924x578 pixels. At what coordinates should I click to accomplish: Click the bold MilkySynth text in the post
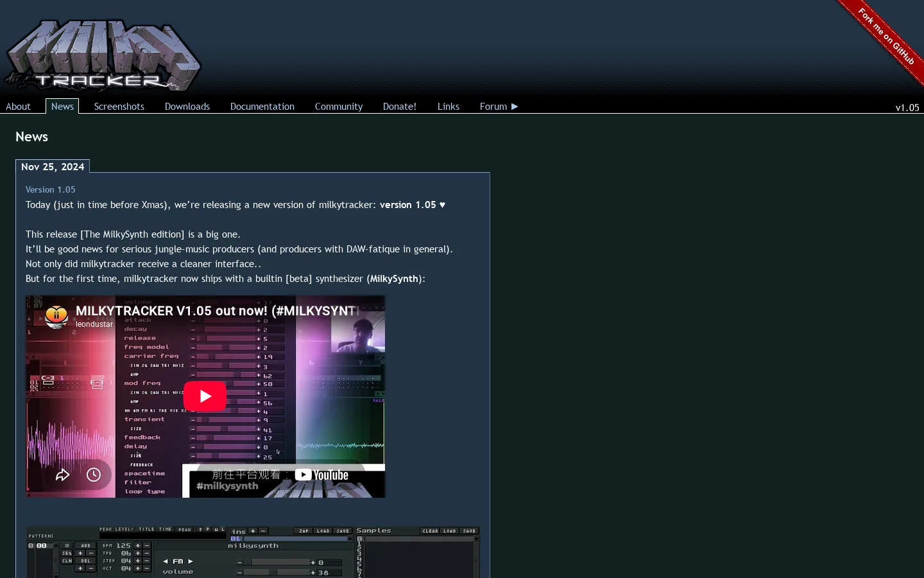click(394, 279)
